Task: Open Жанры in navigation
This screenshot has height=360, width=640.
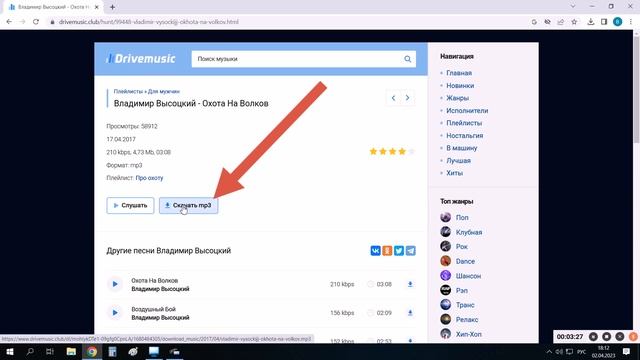Action: [x=457, y=98]
